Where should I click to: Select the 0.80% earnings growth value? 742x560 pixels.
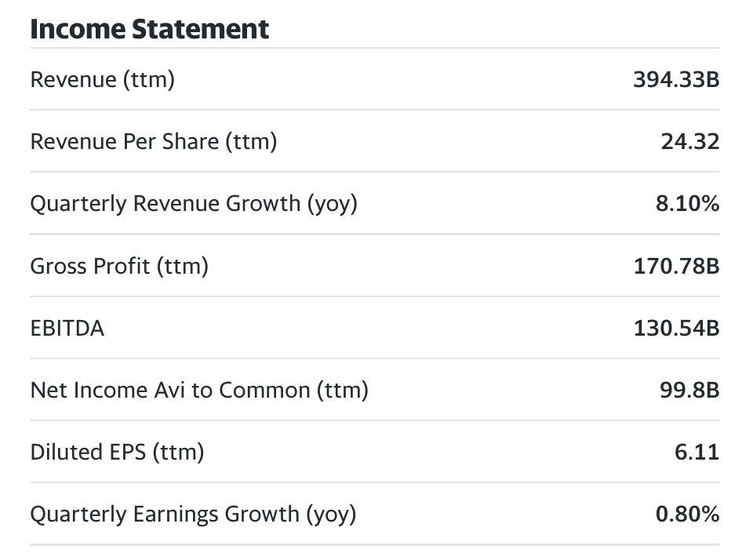coord(687,514)
